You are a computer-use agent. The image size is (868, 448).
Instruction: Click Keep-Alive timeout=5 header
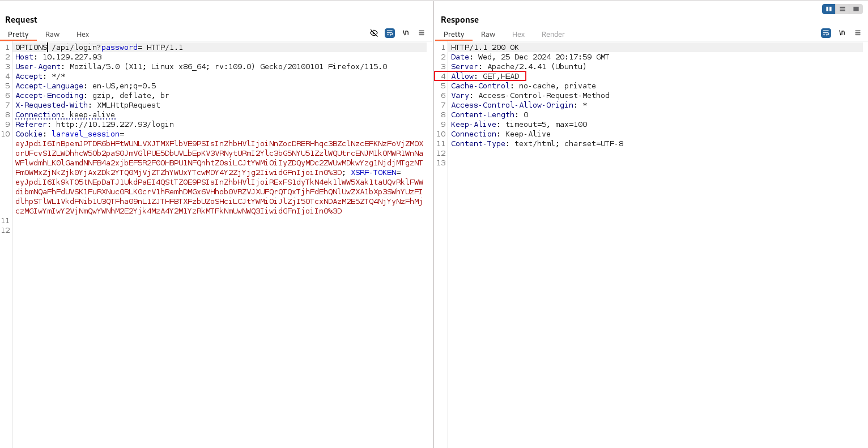(x=519, y=125)
